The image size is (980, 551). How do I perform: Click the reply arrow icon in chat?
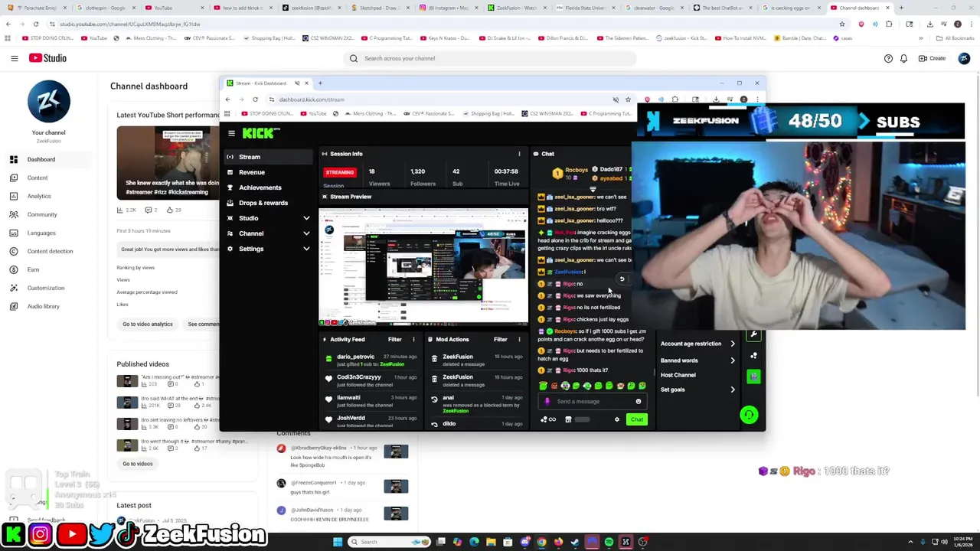(x=622, y=279)
